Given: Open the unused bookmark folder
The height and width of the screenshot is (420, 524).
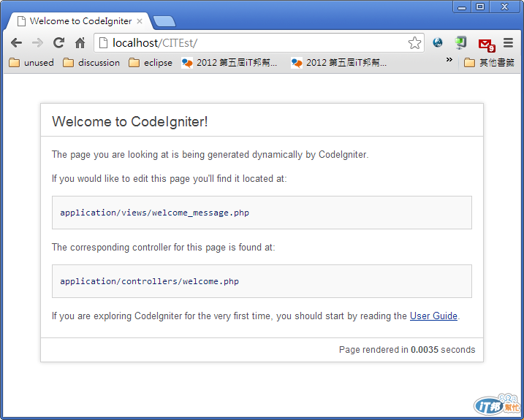Looking at the screenshot, I should pyautogui.click(x=31, y=63).
